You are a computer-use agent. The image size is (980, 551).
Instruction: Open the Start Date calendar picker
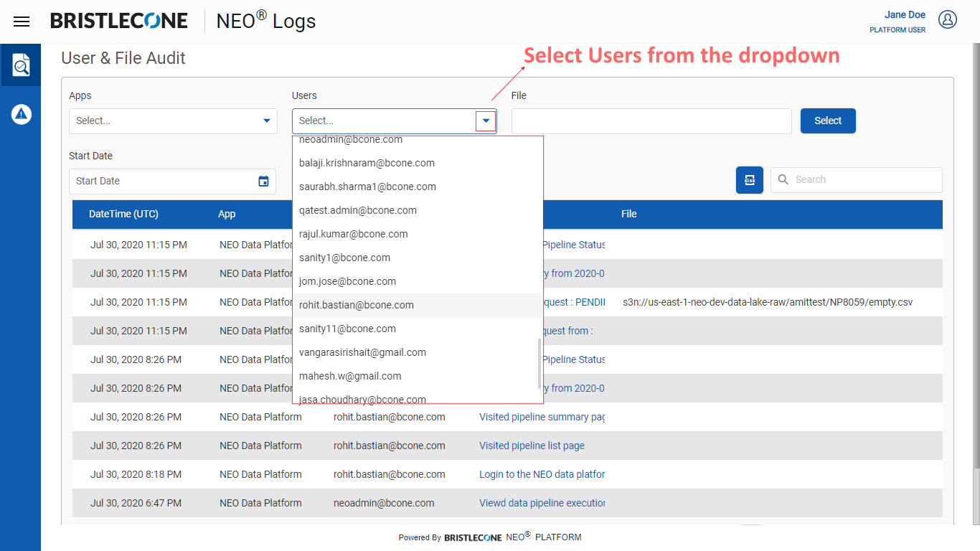tap(263, 181)
